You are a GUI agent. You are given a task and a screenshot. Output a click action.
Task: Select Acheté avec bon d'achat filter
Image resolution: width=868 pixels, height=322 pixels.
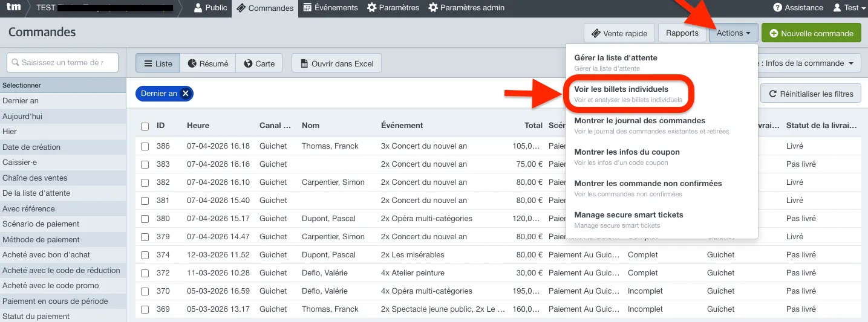coord(63,255)
